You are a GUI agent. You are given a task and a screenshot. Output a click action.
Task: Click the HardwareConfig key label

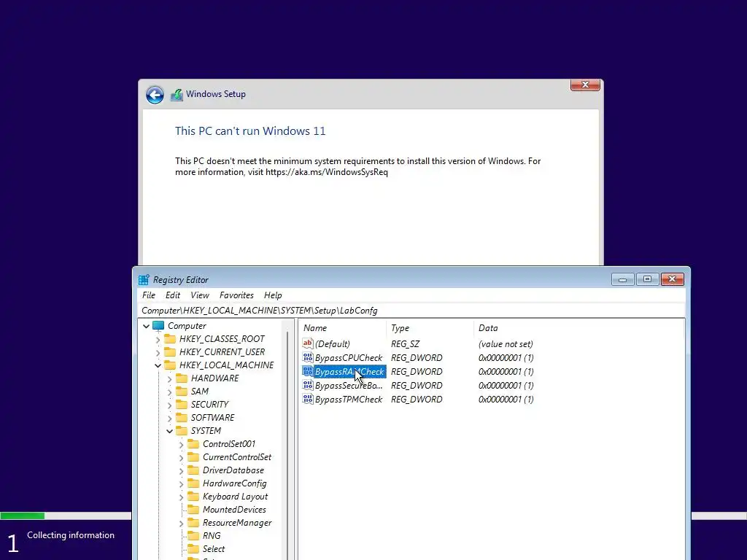(234, 483)
